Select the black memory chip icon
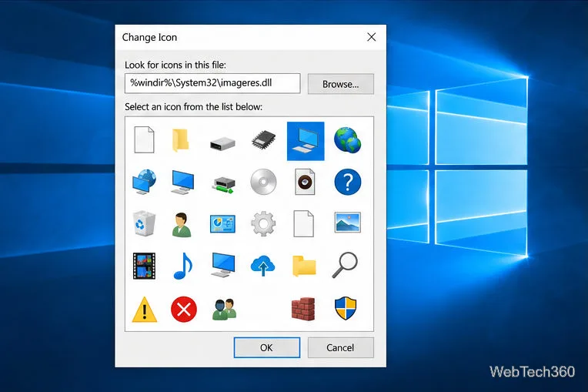The image size is (588, 392). point(264,141)
